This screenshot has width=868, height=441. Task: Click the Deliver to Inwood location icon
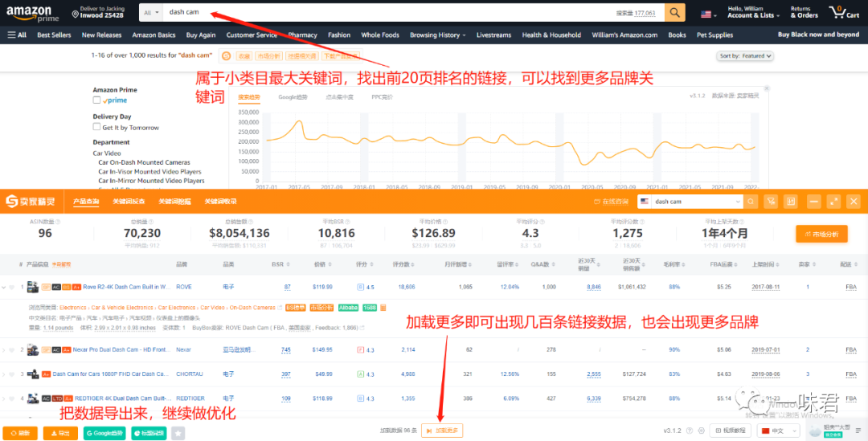pyautogui.click(x=76, y=14)
